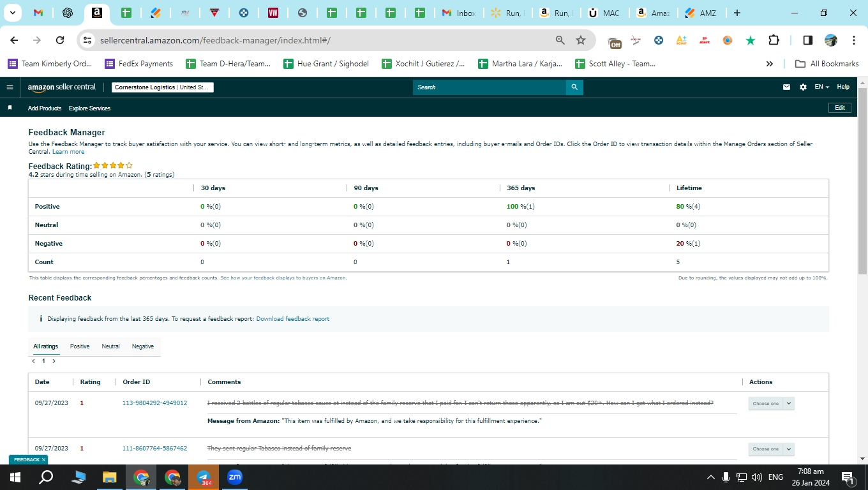Toggle the Chrome side panel icon

pos(807,40)
